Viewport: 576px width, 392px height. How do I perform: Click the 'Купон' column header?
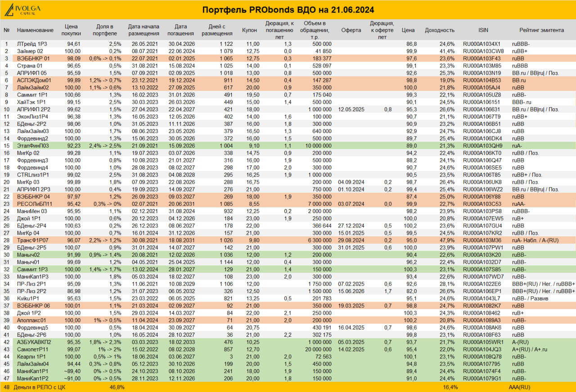pyautogui.click(x=249, y=30)
